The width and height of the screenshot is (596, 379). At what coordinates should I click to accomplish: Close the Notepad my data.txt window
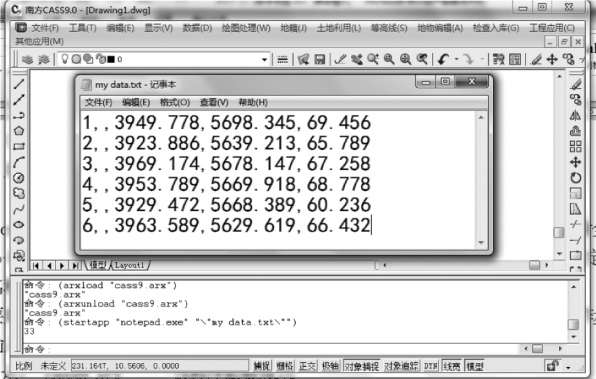point(472,81)
